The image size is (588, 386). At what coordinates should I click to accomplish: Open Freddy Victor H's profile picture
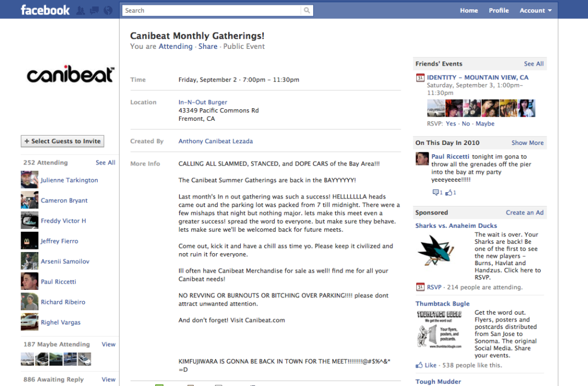click(x=29, y=220)
